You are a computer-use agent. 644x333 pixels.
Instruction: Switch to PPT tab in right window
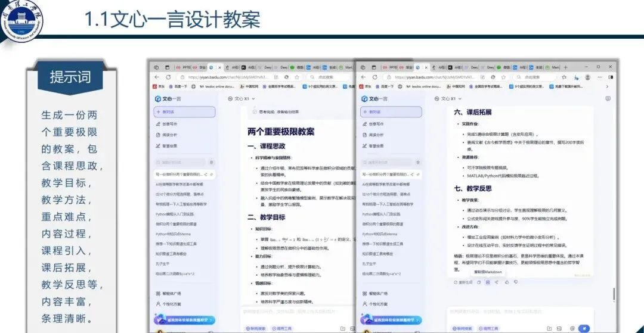tap(390, 67)
